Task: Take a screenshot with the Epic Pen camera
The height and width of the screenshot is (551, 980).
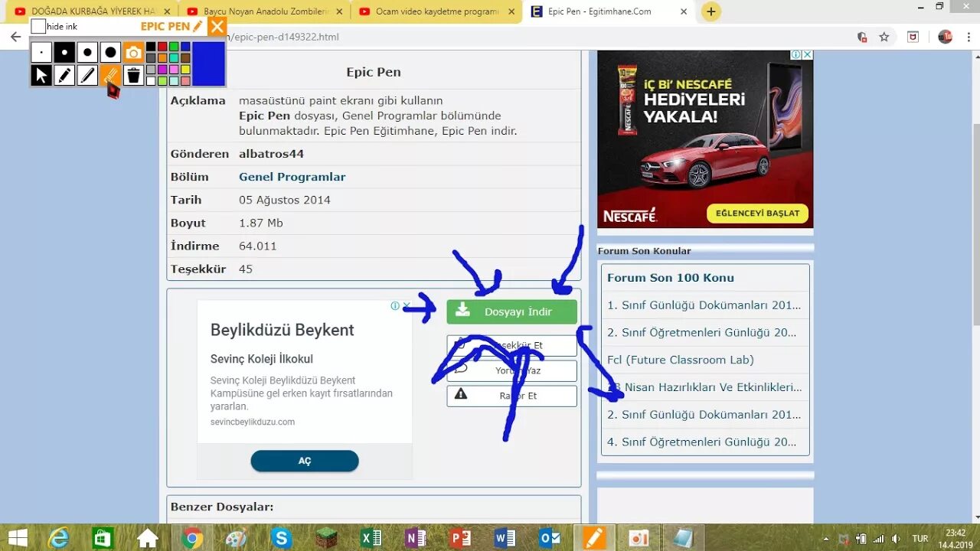Action: [x=133, y=52]
